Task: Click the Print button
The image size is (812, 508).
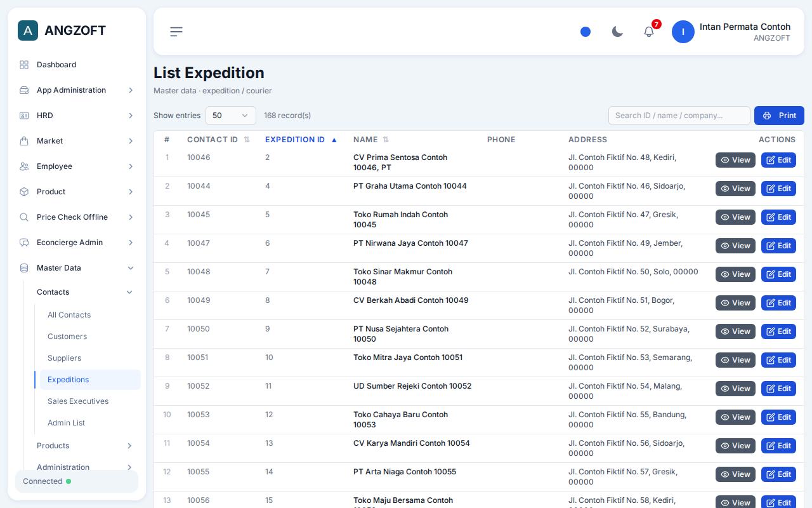Action: point(779,116)
